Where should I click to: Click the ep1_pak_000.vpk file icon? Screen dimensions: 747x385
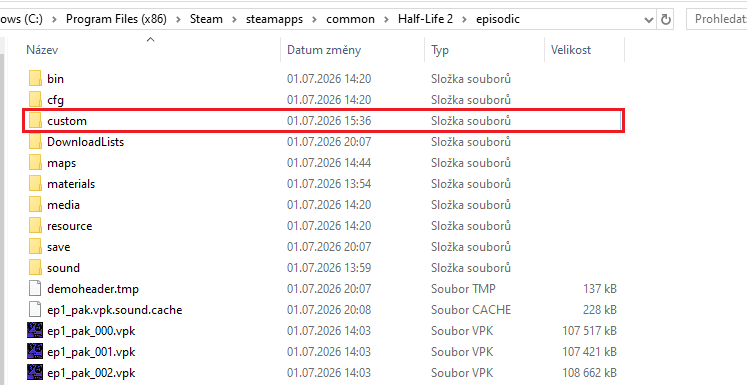[x=35, y=330]
